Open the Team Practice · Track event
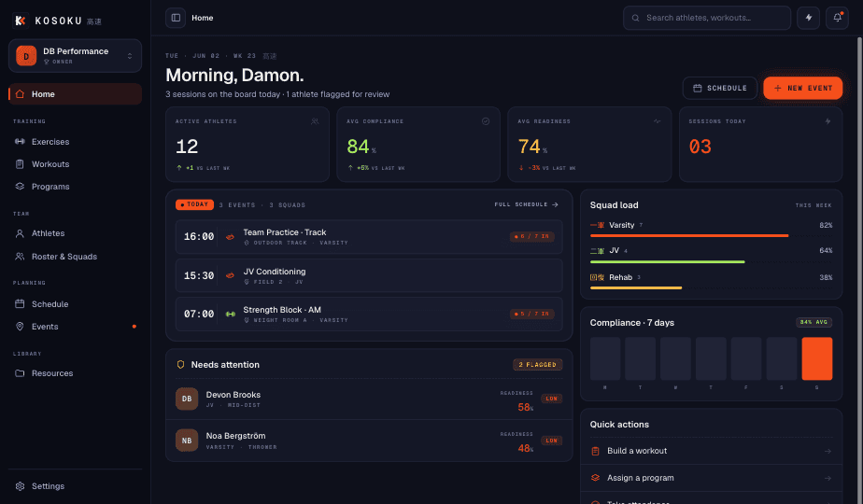 [369, 236]
